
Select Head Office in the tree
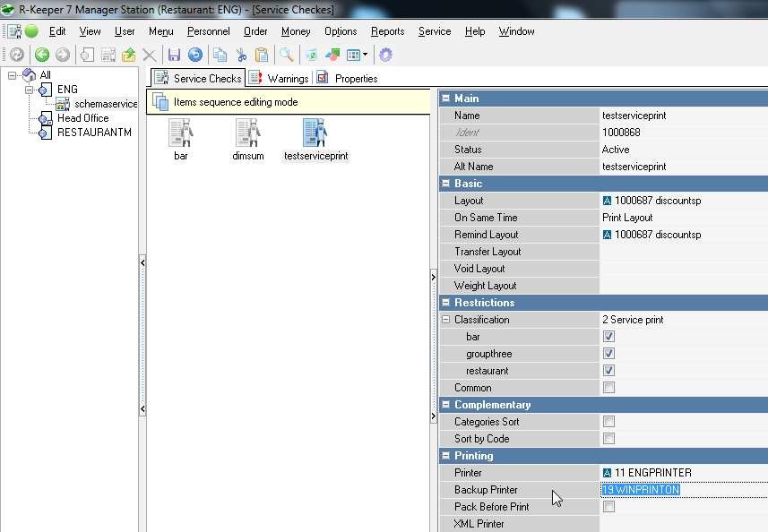coord(82,118)
